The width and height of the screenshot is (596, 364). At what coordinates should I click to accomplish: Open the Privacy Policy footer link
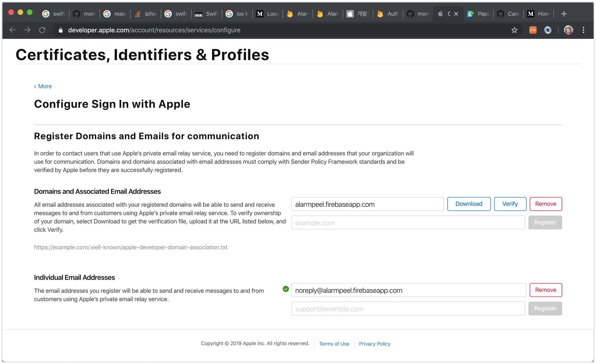[374, 344]
